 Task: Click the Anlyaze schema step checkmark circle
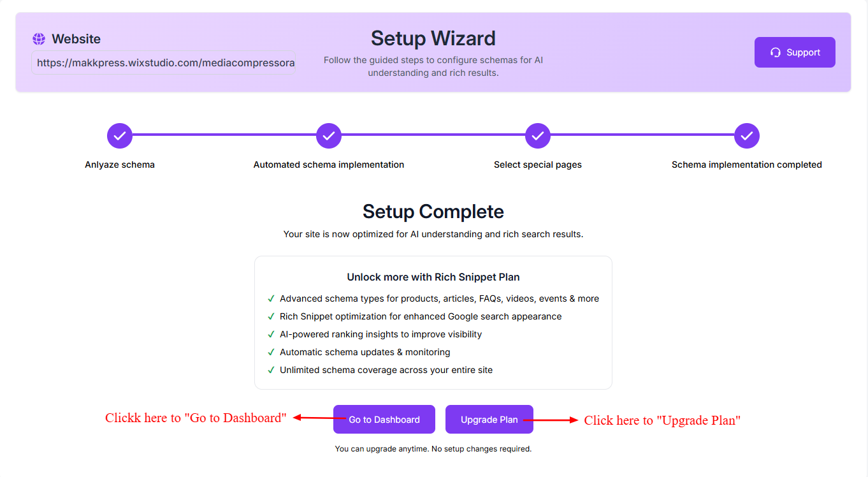tap(120, 135)
